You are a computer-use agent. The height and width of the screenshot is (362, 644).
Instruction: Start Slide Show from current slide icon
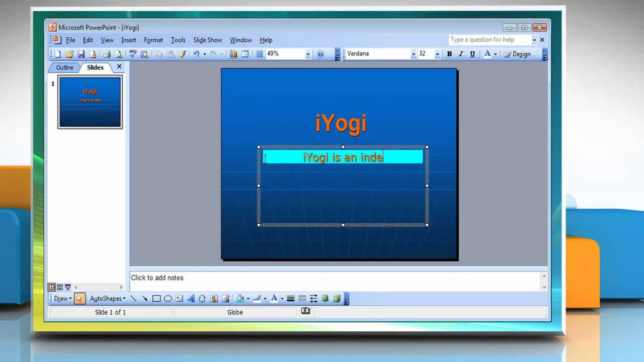tap(68, 287)
